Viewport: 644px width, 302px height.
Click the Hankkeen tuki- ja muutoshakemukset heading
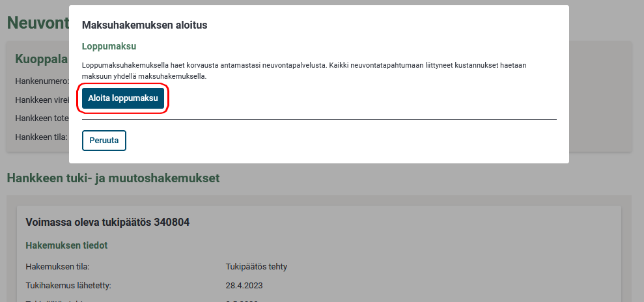[113, 177]
